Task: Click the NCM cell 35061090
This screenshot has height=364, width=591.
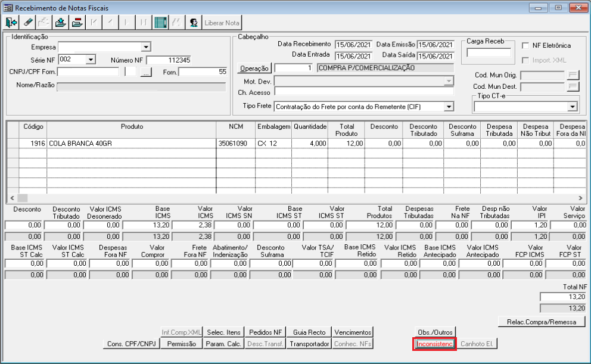Action: [x=236, y=144]
